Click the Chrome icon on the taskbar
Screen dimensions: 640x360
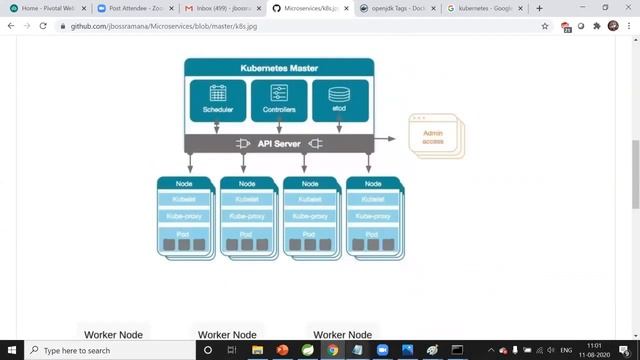point(333,350)
